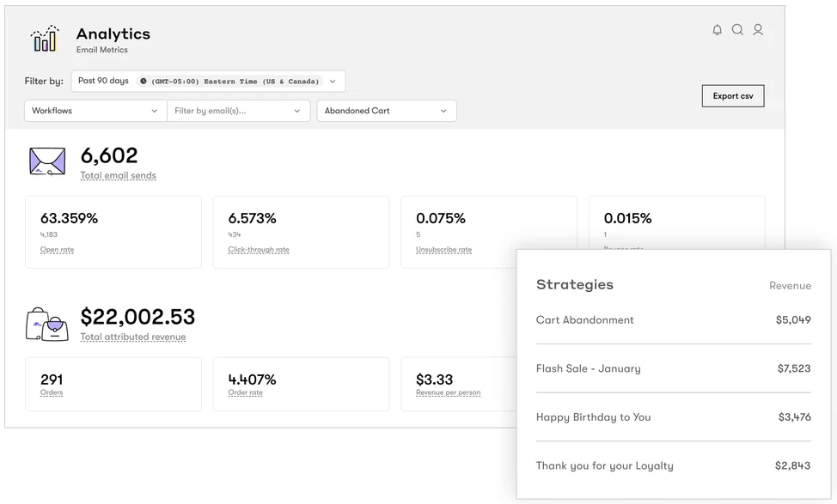Screen dimensions: 837x504
Task: Select the Cart Abandonment strategy row
Action: 585,319
